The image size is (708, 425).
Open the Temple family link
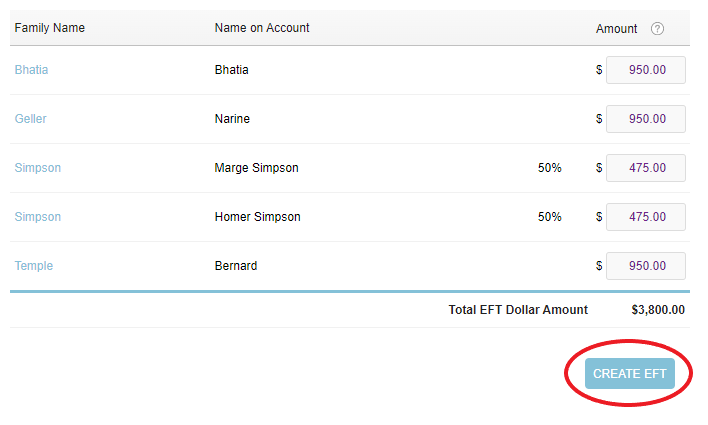click(x=34, y=266)
